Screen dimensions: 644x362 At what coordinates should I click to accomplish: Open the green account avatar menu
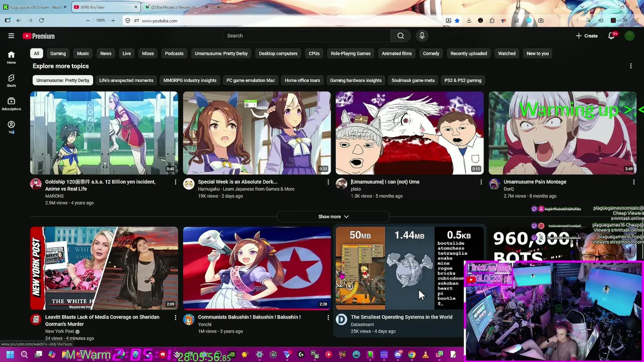[x=629, y=36]
